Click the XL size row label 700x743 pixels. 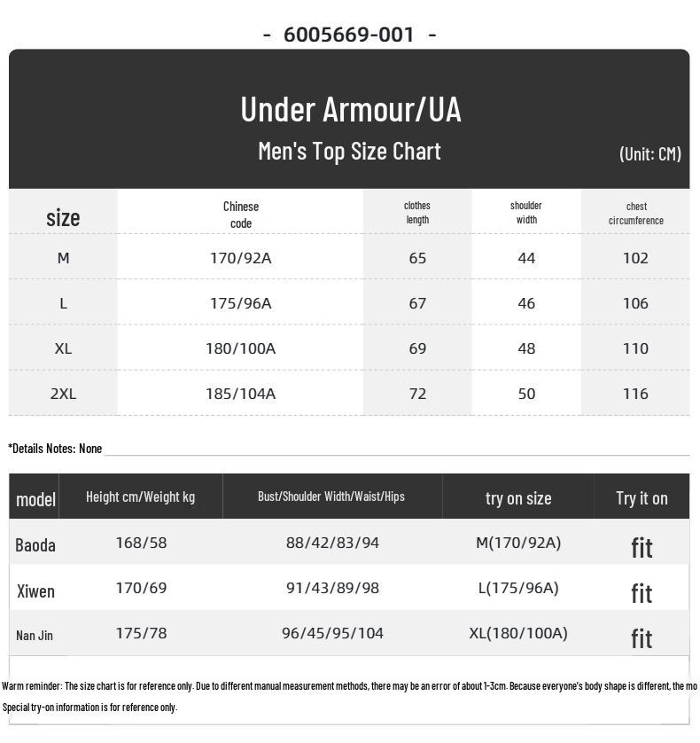(63, 348)
